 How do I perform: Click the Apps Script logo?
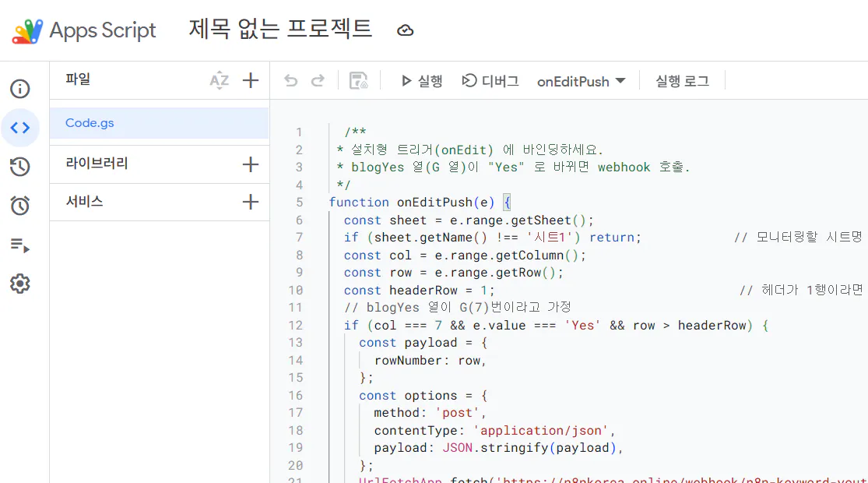(28, 31)
